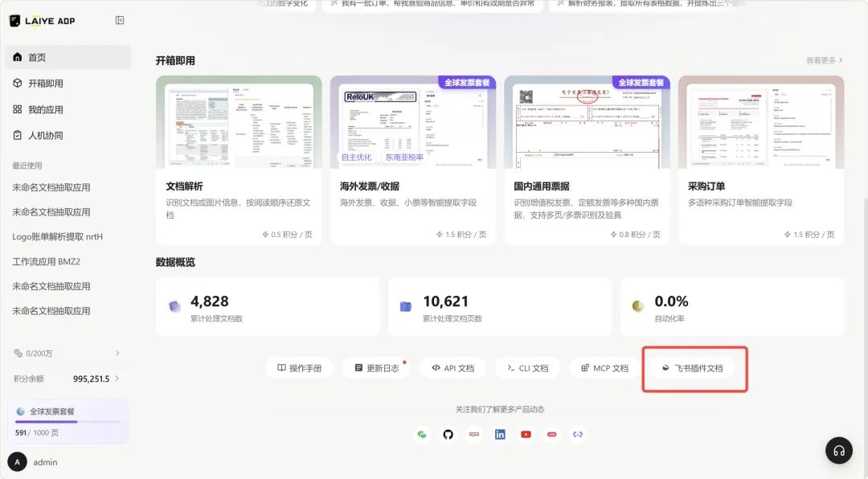Viewport: 868px width, 479px height.
Task: Open recent app 工作流应用 BMZ2
Action: 47,261
